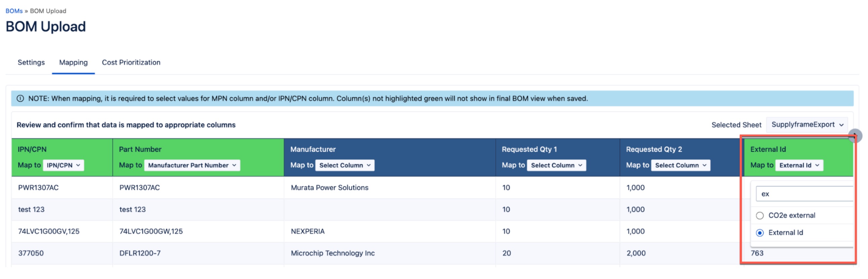Viewport: 868px width, 279px height.
Task: Click the scroll-right arrow button beside the table
Action: click(x=855, y=135)
